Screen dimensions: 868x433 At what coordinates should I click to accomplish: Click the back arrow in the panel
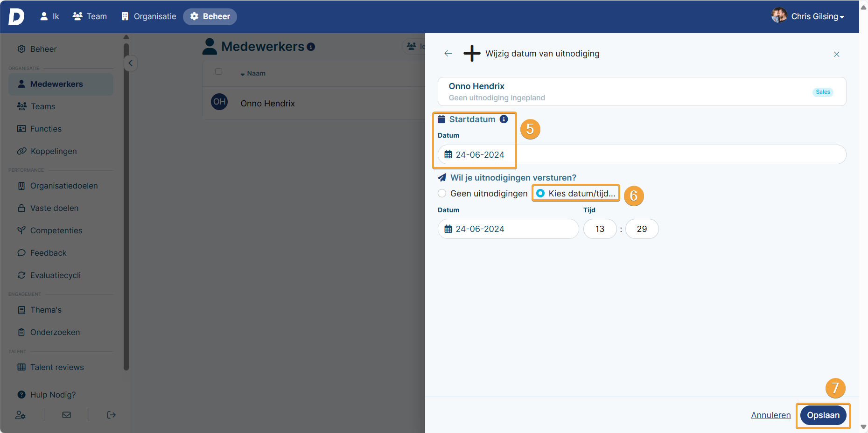point(448,53)
